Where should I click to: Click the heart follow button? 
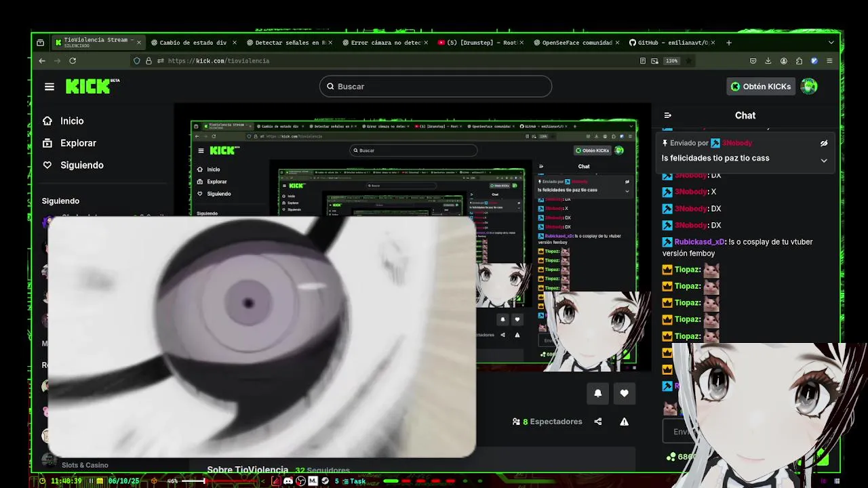(x=624, y=393)
